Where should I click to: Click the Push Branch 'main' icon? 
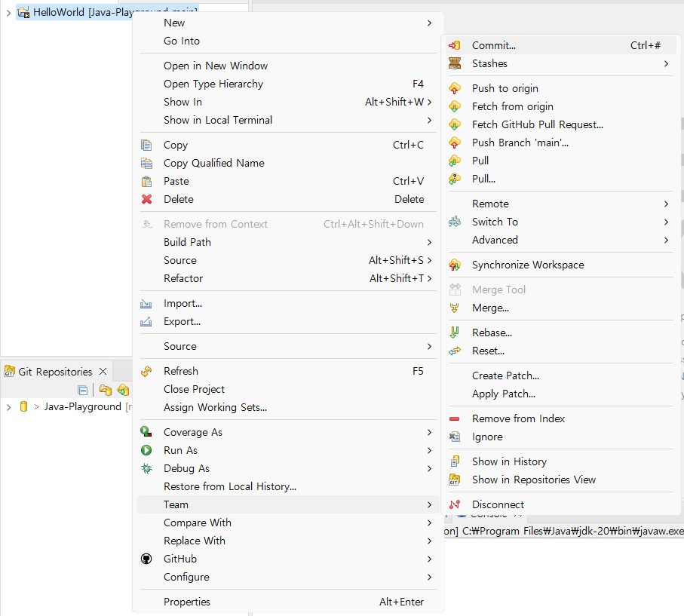click(455, 143)
